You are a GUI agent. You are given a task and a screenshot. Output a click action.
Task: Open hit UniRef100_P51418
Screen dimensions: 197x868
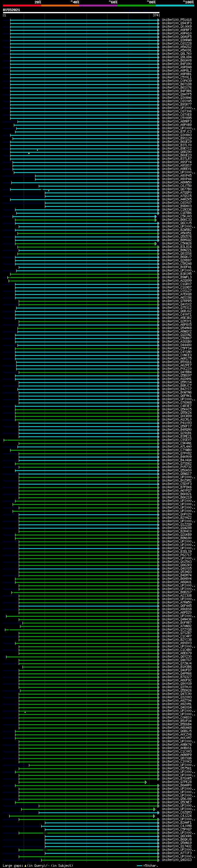(177, 20)
